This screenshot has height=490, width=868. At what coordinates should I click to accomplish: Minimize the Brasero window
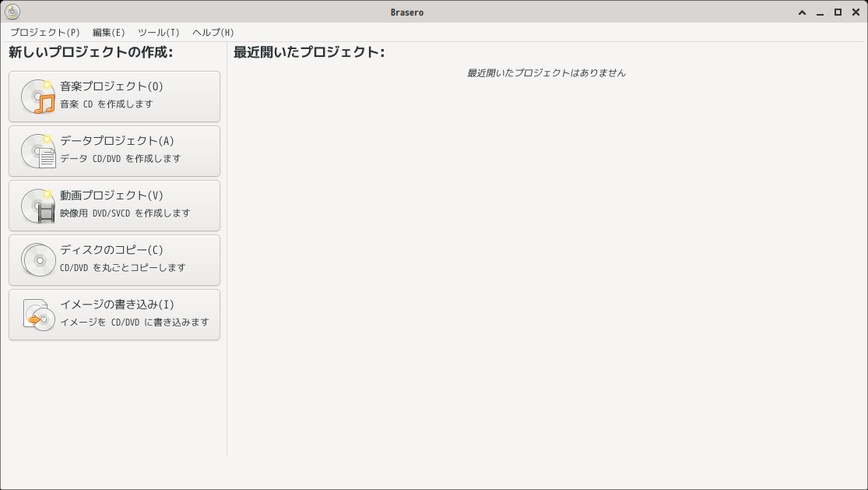coord(820,12)
